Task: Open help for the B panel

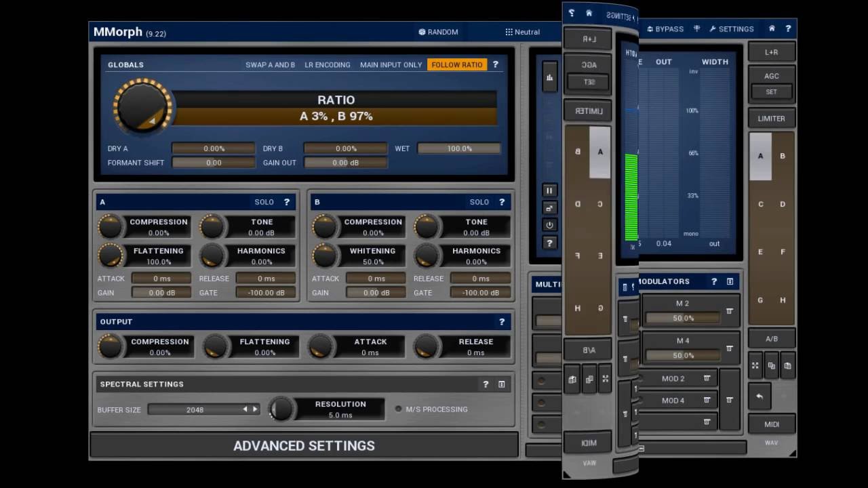Action: click(502, 202)
